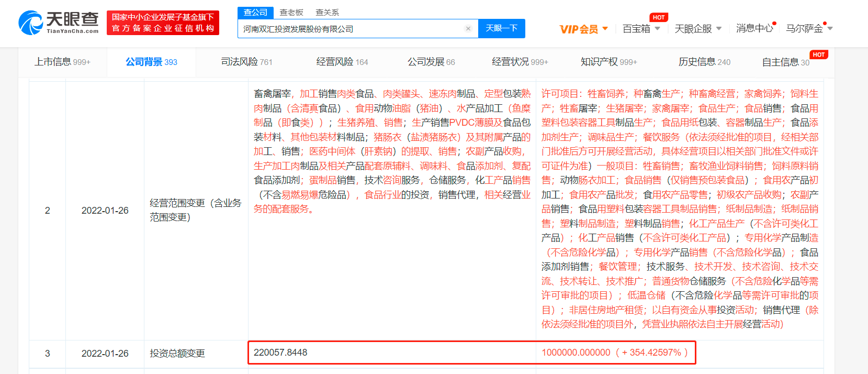Expand the VIP会员 dropdown menu
The image size is (868, 374).
click(x=584, y=29)
